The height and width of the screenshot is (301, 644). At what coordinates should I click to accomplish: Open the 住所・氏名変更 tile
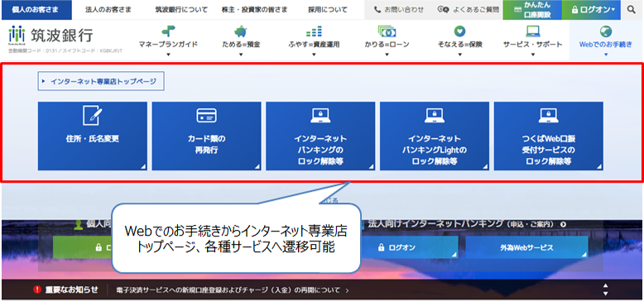coord(93,136)
